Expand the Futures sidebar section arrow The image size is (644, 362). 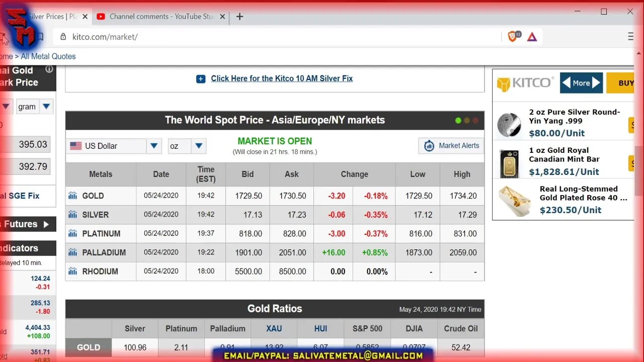coord(46,224)
